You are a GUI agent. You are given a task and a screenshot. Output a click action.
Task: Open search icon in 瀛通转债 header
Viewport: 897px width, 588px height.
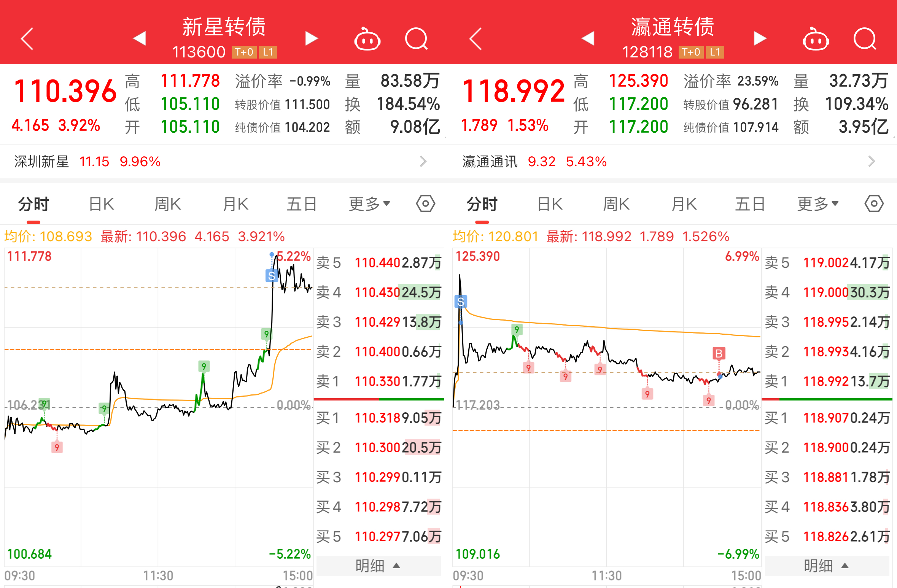click(865, 39)
